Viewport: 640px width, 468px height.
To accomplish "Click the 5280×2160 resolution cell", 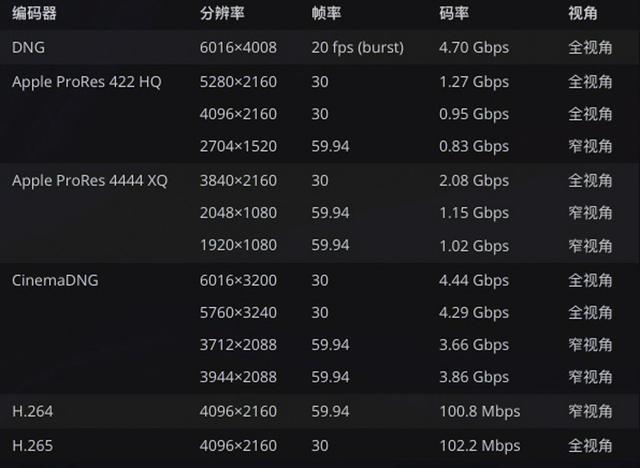I will point(238,82).
